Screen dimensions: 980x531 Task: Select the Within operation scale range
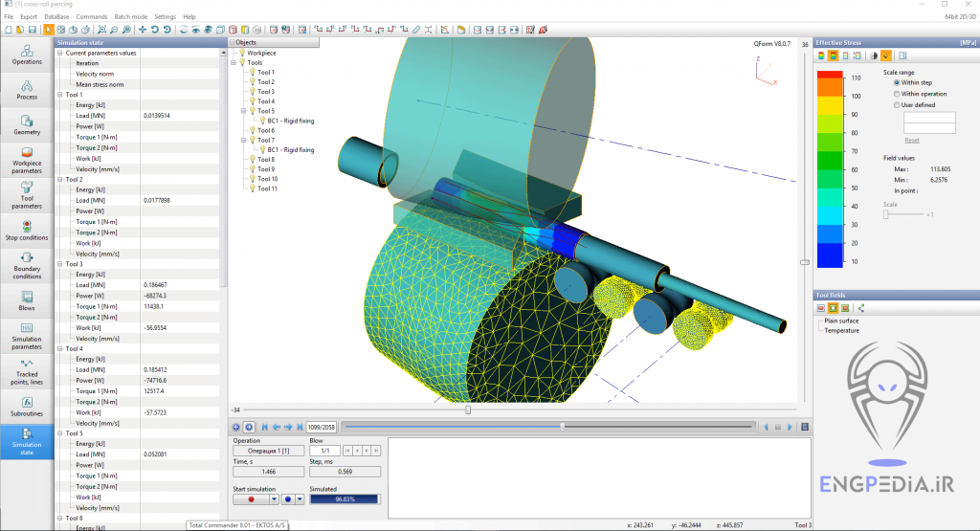click(896, 94)
